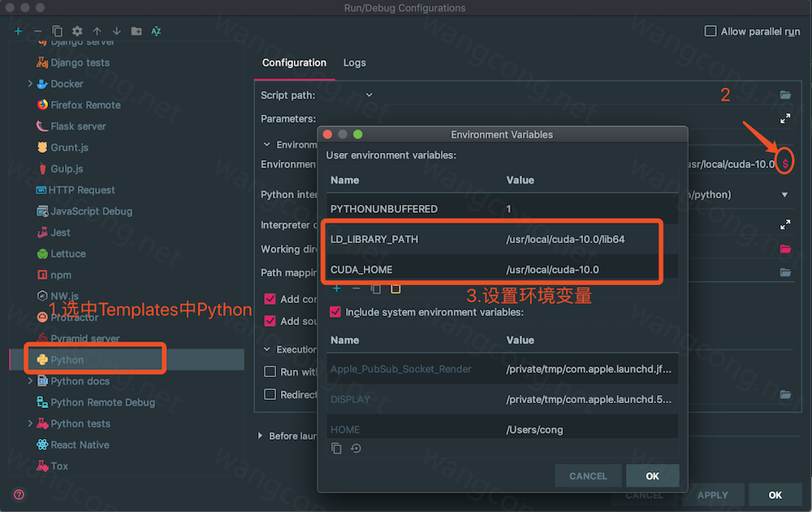This screenshot has height=512, width=812.
Task: Create new folder toolbar icon
Action: 136,31
